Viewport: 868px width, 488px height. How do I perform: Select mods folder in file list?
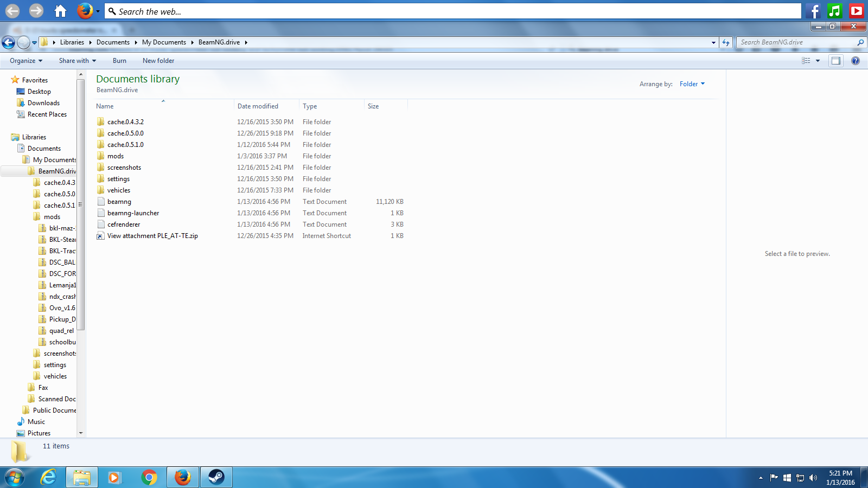pyautogui.click(x=116, y=156)
